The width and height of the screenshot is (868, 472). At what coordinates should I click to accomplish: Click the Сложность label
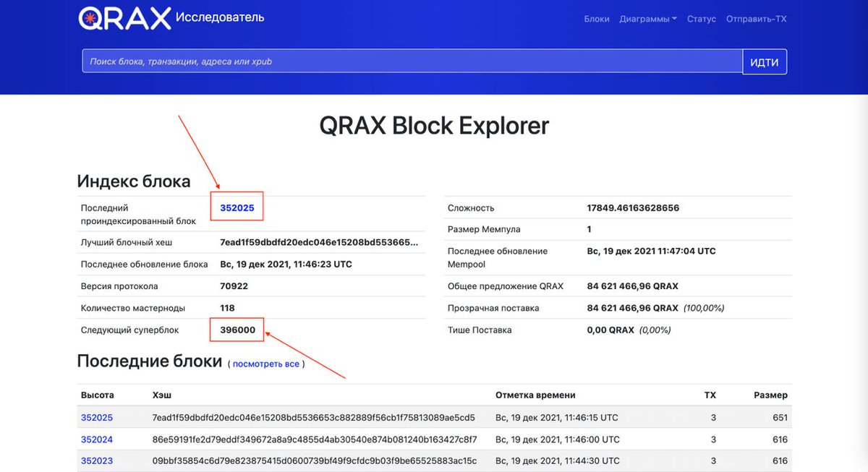471,208
